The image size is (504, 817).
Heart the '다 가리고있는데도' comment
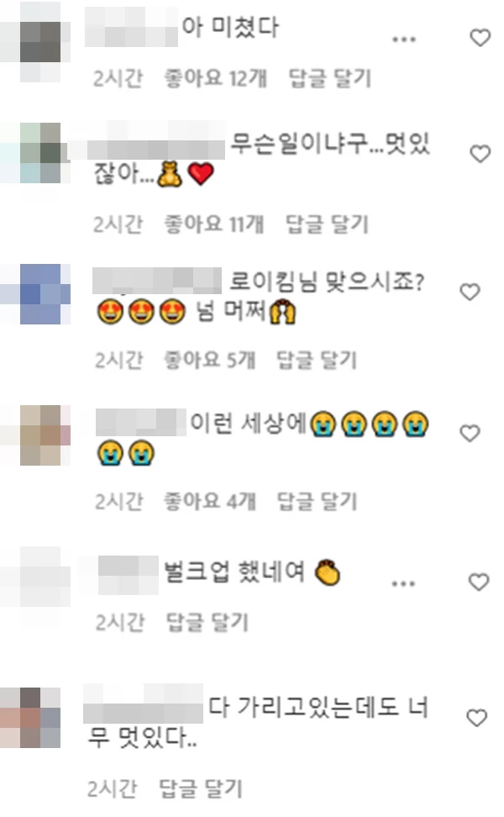click(x=476, y=718)
